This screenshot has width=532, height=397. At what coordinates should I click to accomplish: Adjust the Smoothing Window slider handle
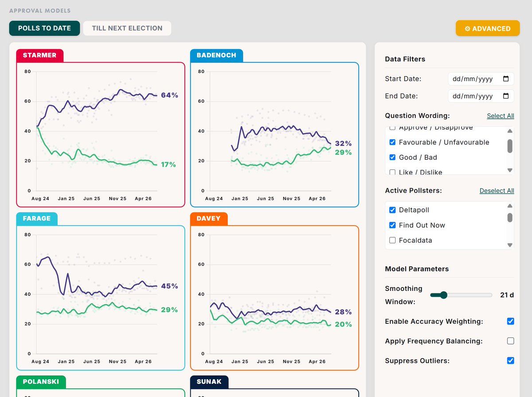tap(443, 295)
